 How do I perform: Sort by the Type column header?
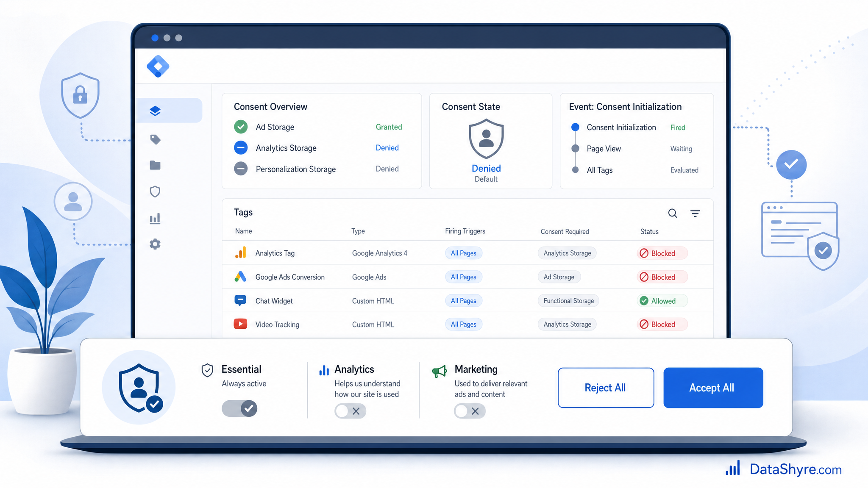[x=358, y=231]
